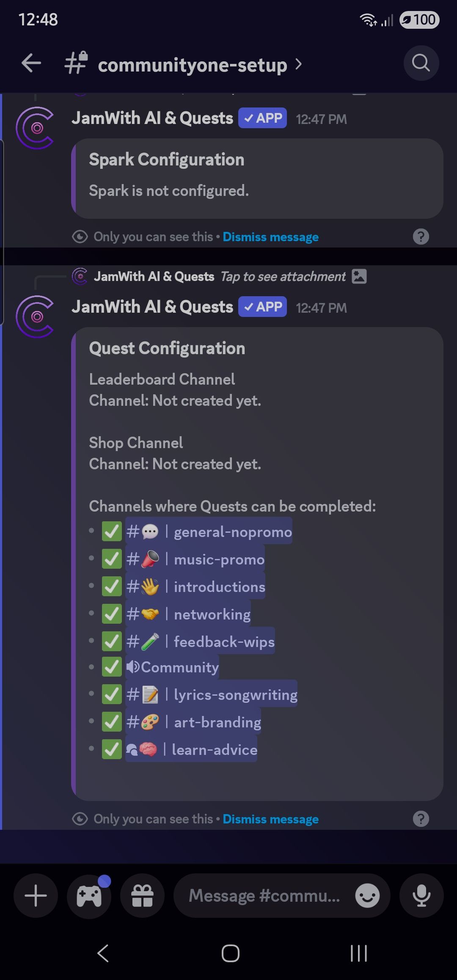Viewport: 457px width, 980px height.
Task: Tap the replied message attachment preview
Action: (283, 277)
